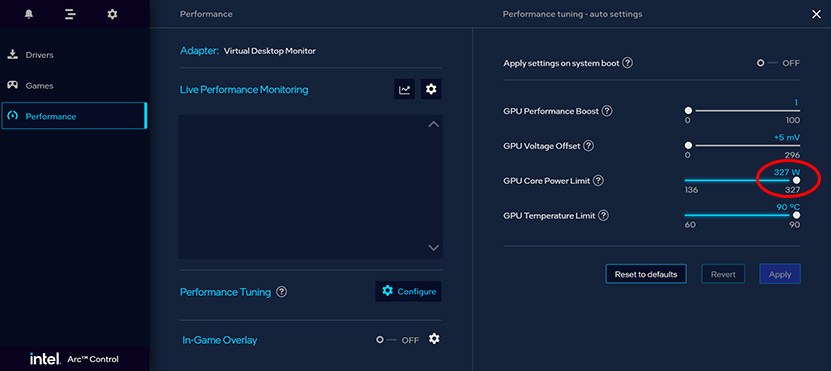Open In-Game Overlay settings gear

434,339
